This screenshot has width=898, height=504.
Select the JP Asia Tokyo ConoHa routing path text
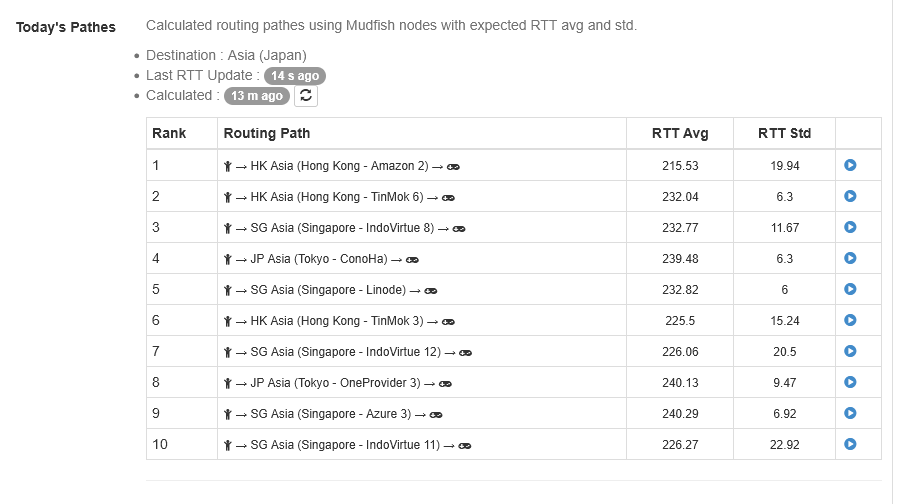point(320,259)
